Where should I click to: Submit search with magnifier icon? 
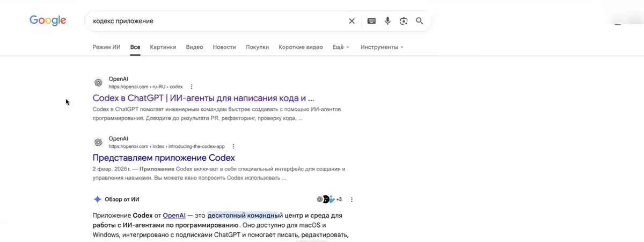point(420,21)
